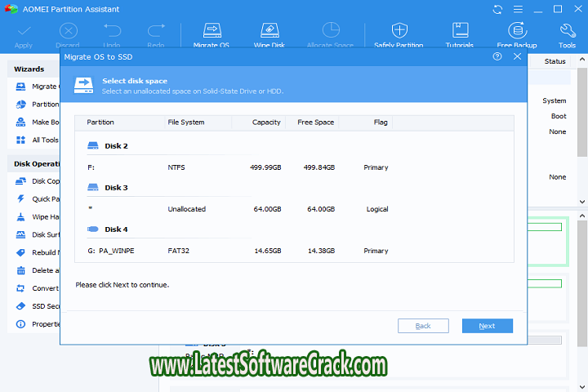Click the Capacity column header

259,122
